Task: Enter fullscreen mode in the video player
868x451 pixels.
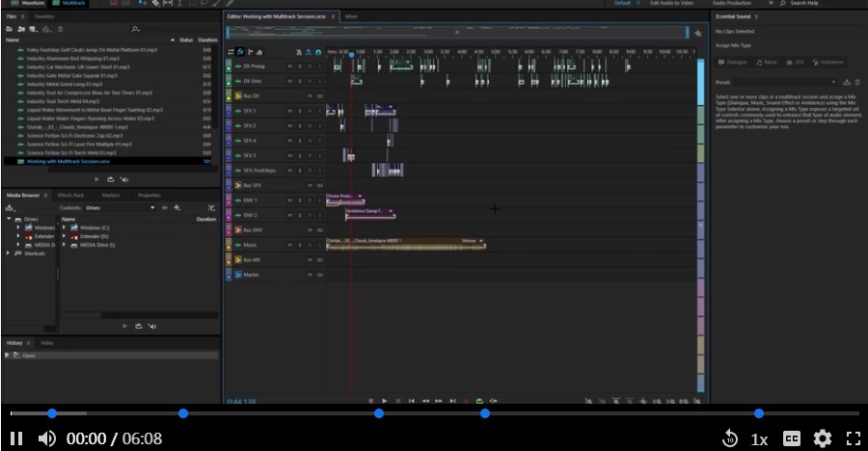Action: click(x=853, y=438)
